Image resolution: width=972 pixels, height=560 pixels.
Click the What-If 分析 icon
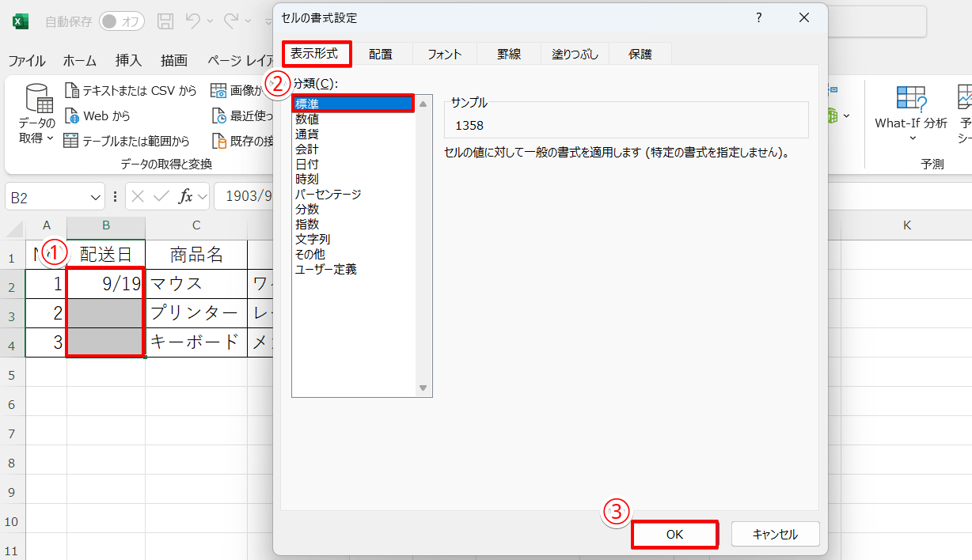point(910,98)
